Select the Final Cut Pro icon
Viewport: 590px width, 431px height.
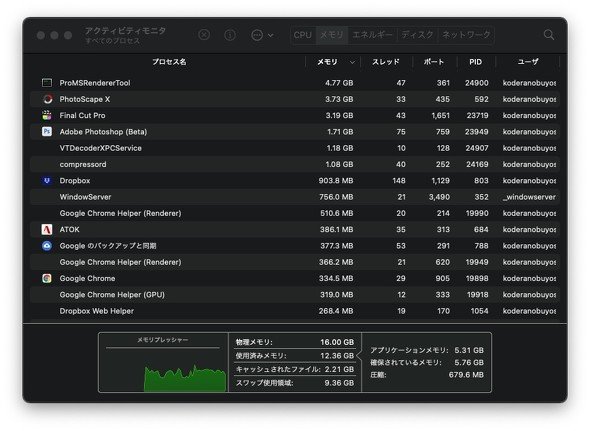[47, 115]
